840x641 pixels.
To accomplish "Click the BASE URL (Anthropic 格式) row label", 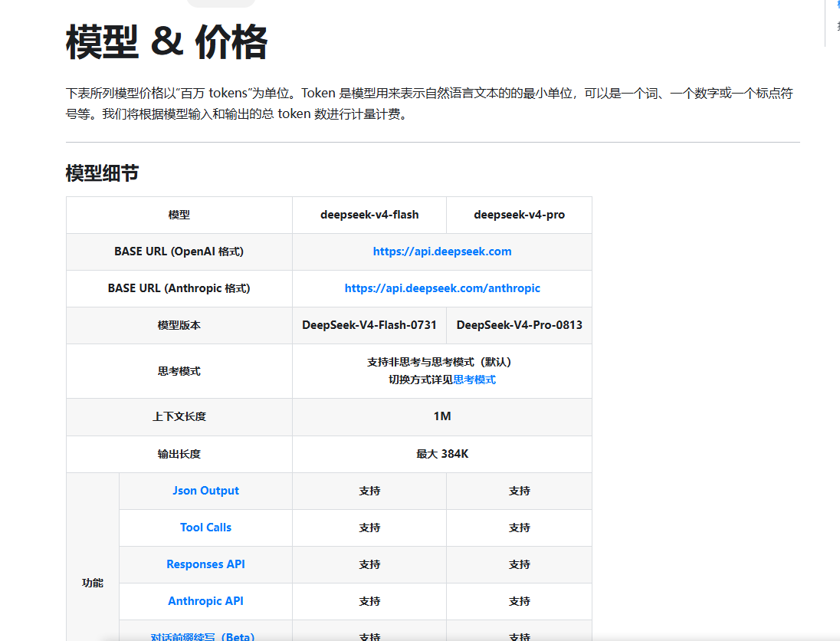I will coord(179,288).
